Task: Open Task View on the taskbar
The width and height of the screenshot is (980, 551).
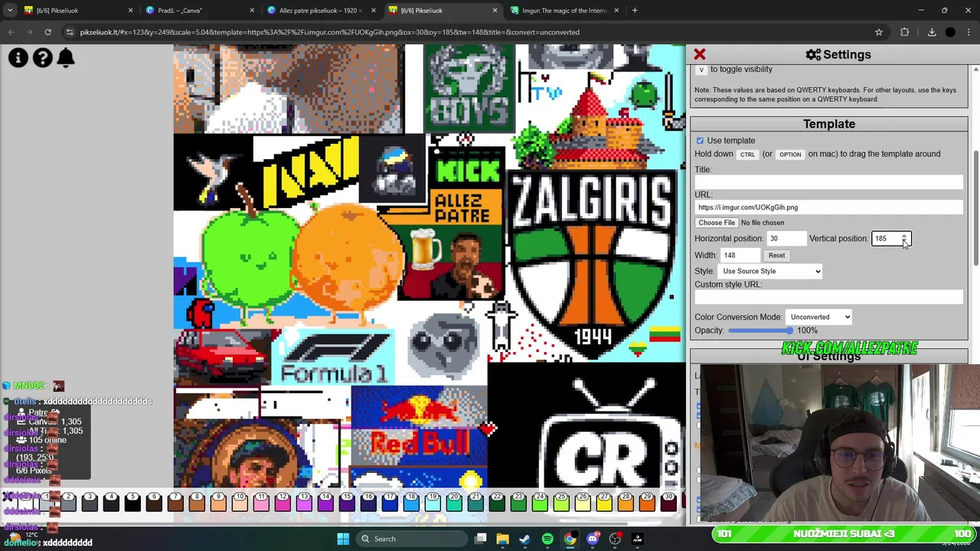Action: pyautogui.click(x=481, y=539)
